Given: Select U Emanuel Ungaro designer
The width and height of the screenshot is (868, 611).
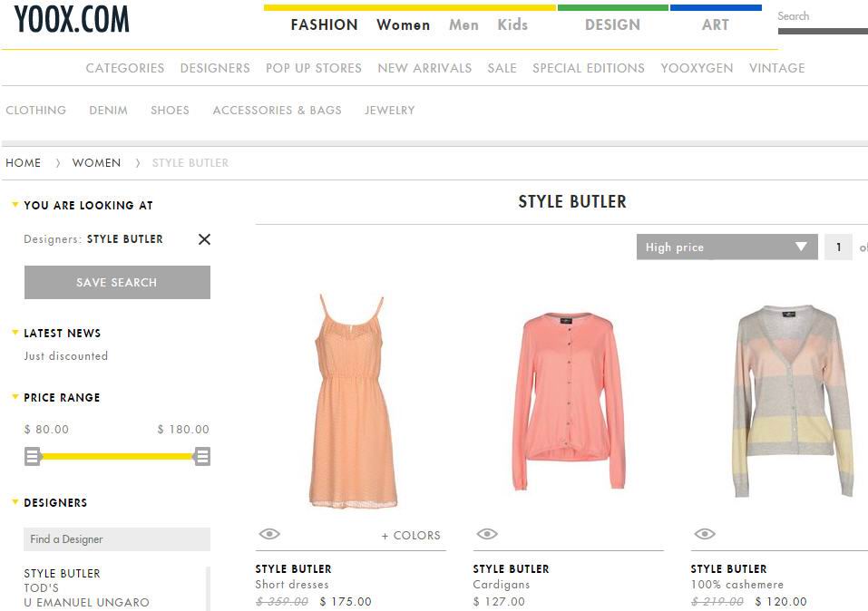Looking at the screenshot, I should [86, 602].
